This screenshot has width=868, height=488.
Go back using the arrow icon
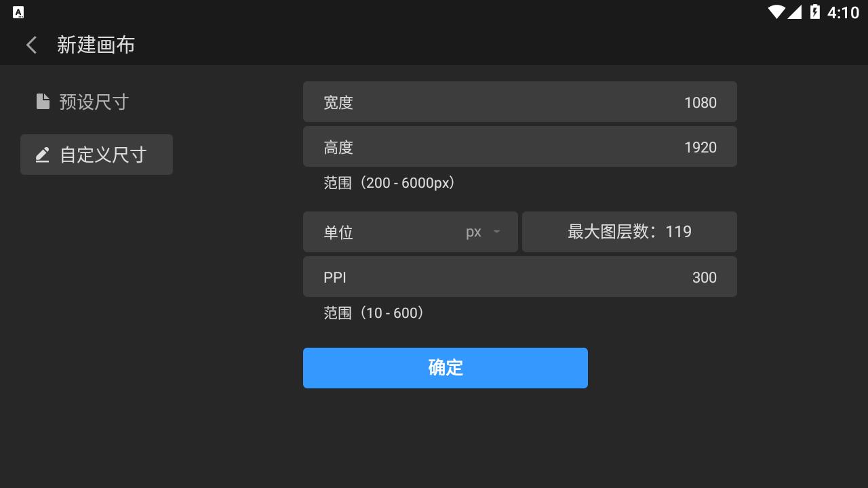(31, 45)
